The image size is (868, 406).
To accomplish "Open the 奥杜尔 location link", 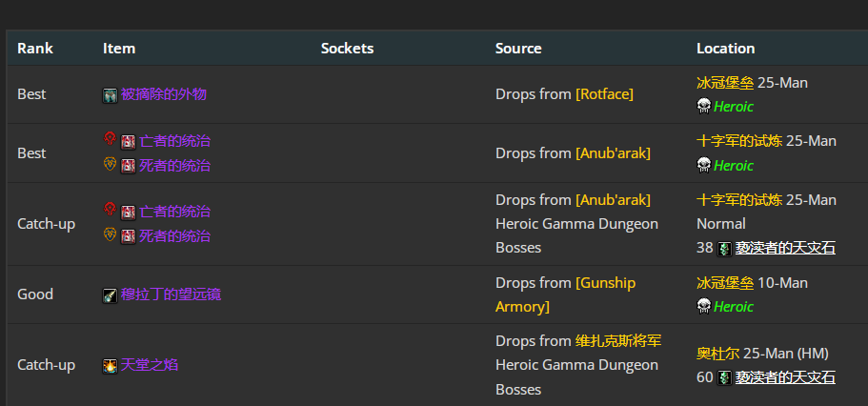I will point(718,354).
